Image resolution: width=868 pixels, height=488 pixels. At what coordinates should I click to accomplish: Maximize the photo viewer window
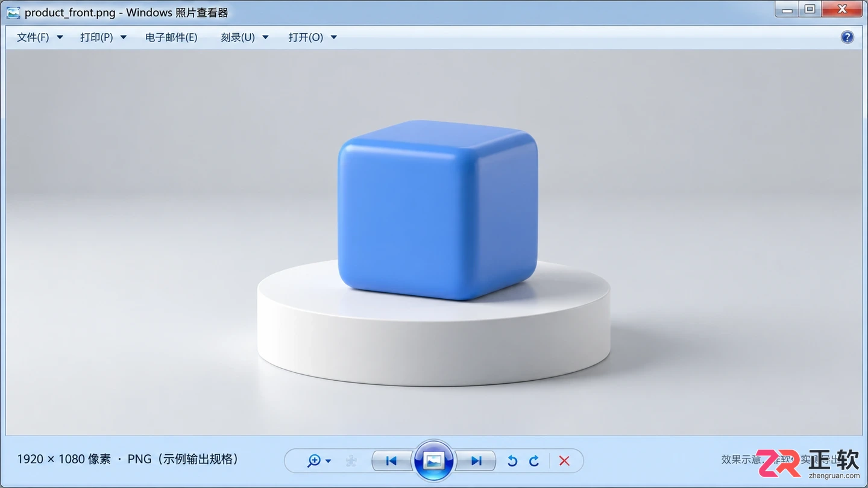(810, 9)
